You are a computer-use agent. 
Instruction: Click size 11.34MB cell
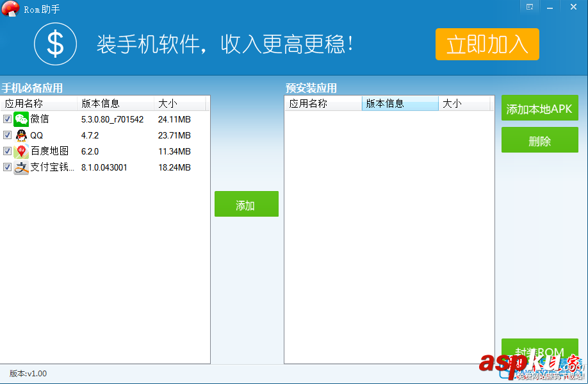(x=174, y=151)
